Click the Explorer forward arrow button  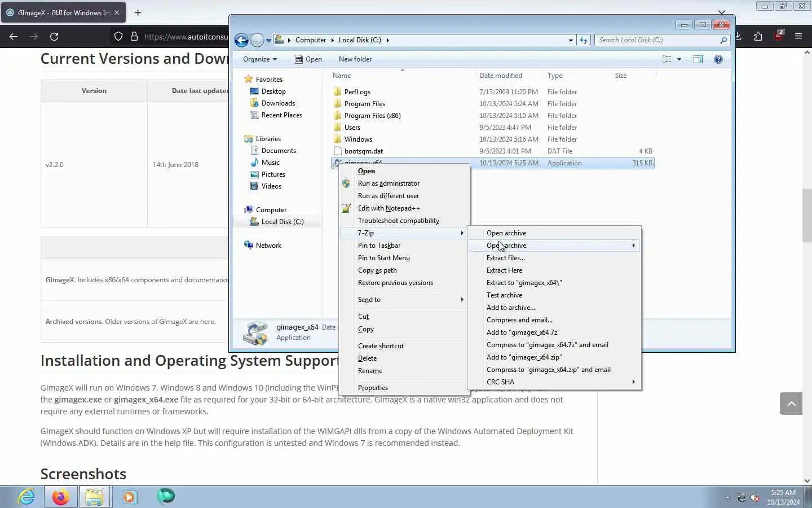pyautogui.click(x=257, y=40)
